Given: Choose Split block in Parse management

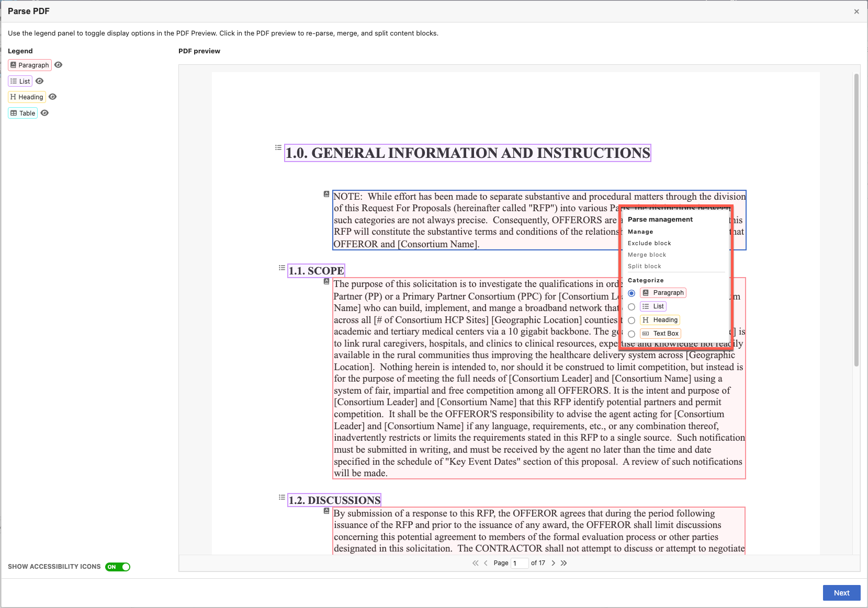Looking at the screenshot, I should tap(645, 266).
